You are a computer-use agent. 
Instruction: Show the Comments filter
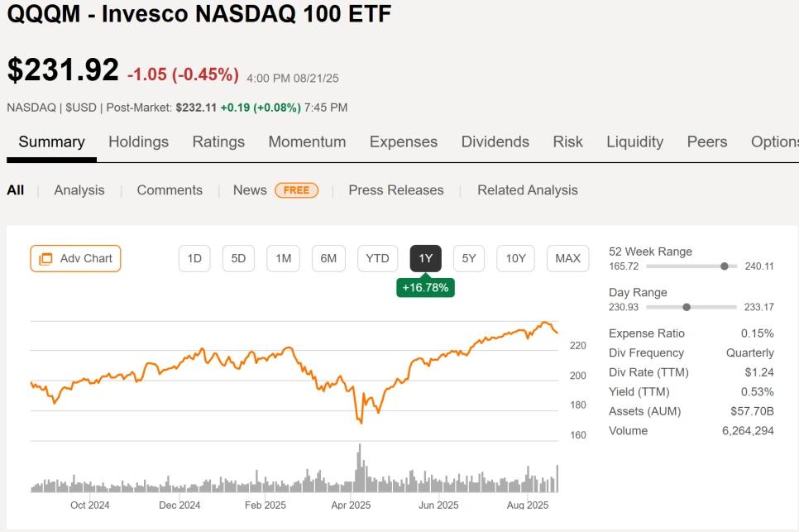(x=170, y=190)
